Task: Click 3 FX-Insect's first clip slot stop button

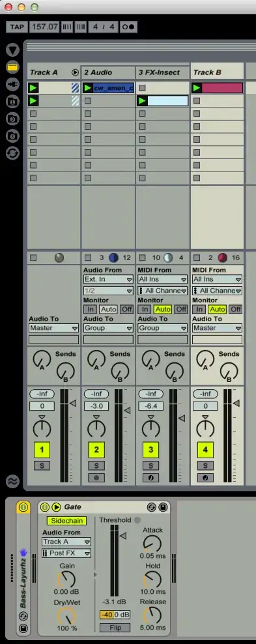Action: point(143,88)
